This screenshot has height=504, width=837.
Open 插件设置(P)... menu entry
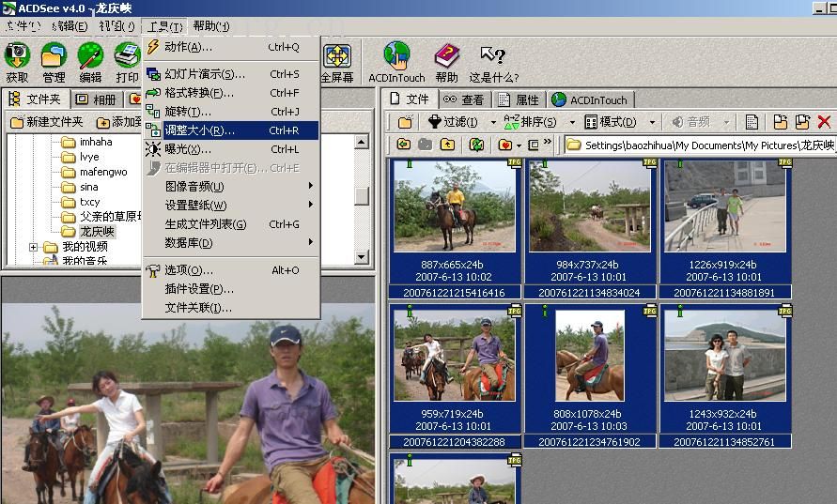tap(230, 289)
